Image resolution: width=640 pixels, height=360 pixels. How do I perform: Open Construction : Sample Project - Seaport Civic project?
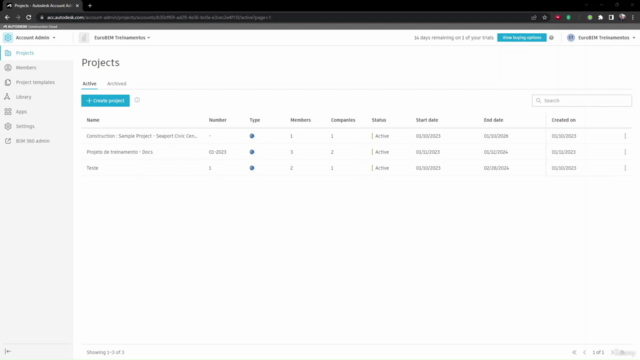[142, 136]
